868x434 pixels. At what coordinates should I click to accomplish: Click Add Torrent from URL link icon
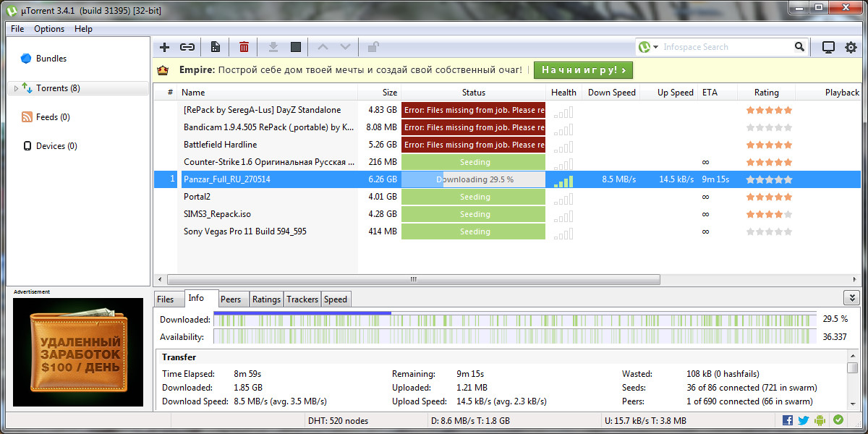click(x=187, y=47)
